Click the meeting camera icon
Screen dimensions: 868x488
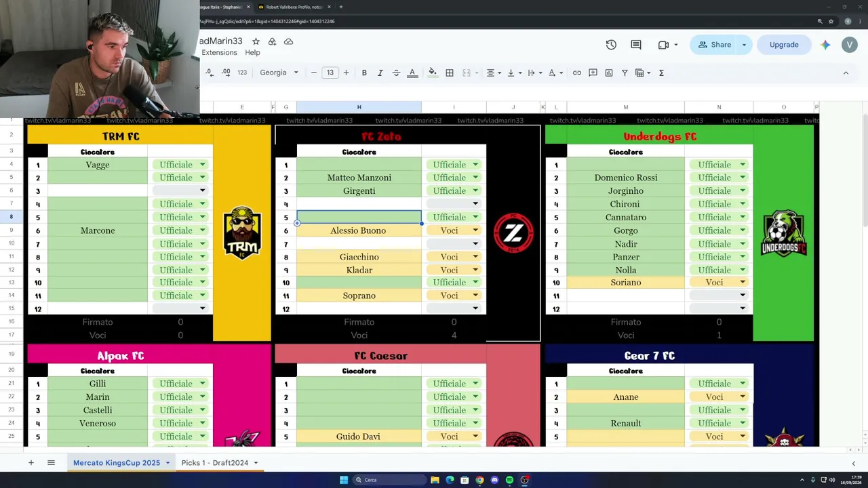(663, 45)
